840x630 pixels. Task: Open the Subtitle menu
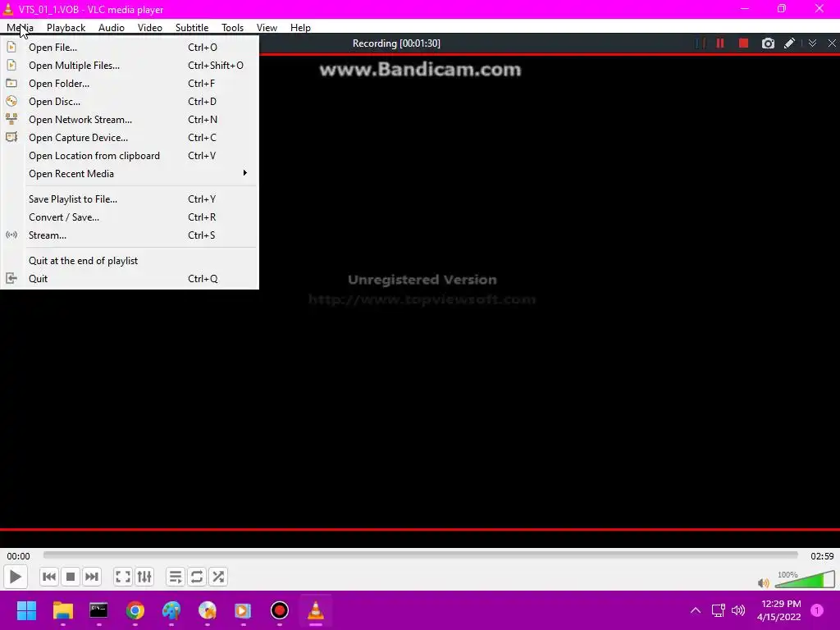coord(192,28)
